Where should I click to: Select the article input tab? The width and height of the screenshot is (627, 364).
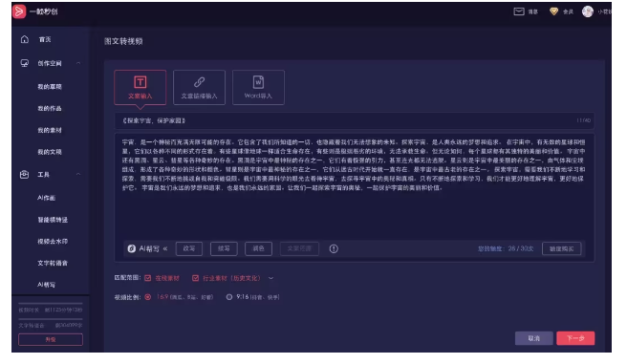[140, 88]
